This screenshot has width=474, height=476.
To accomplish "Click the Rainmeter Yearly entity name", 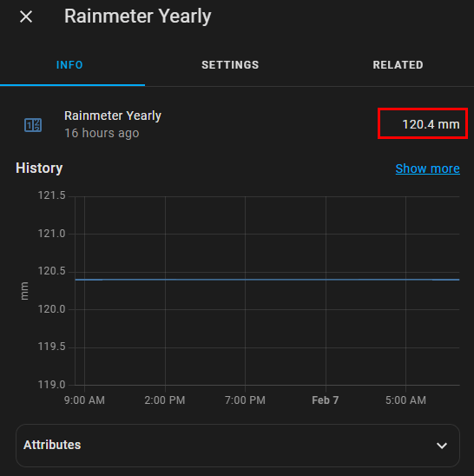I will pos(113,116).
